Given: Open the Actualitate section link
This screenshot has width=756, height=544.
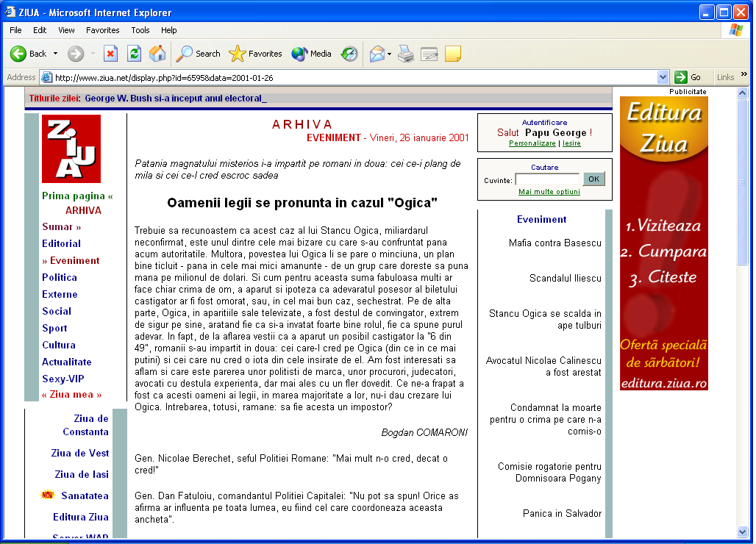Looking at the screenshot, I should pyautogui.click(x=66, y=362).
